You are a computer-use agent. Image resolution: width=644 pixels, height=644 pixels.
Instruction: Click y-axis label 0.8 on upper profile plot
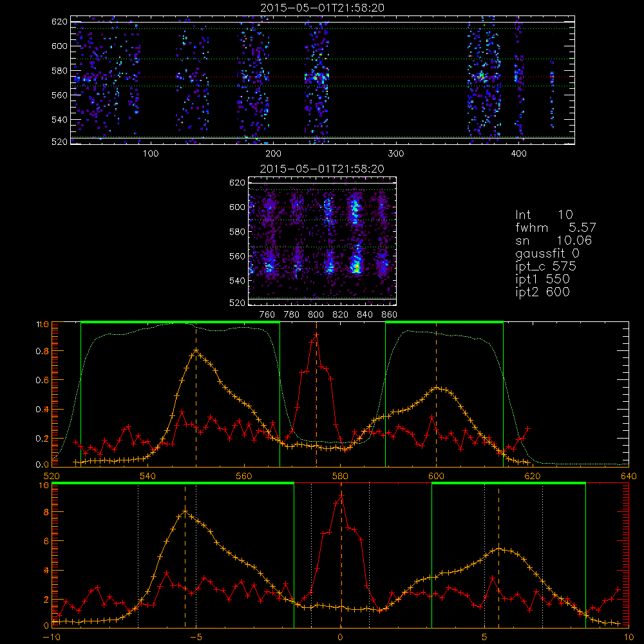pyautogui.click(x=43, y=351)
